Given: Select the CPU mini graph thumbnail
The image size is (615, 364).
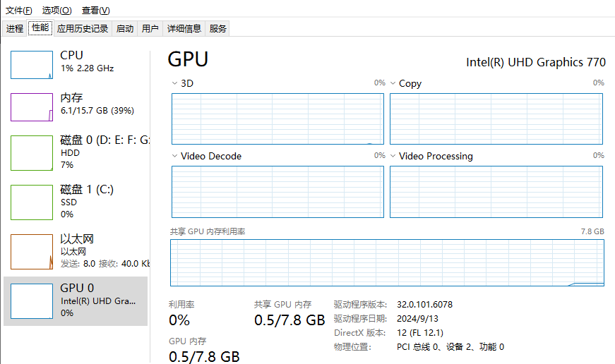Looking at the screenshot, I should click(x=32, y=64).
